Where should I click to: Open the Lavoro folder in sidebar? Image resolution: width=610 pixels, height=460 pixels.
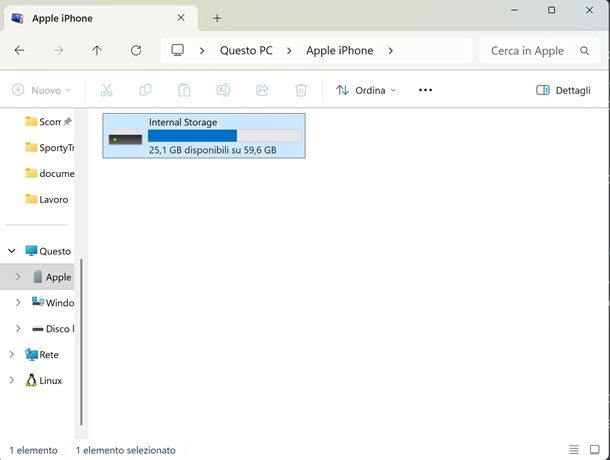click(47, 199)
